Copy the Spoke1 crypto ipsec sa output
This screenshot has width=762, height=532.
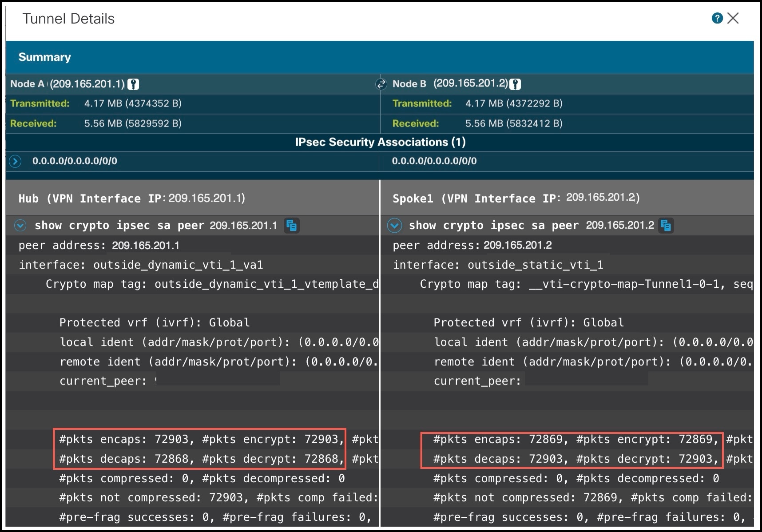666,226
